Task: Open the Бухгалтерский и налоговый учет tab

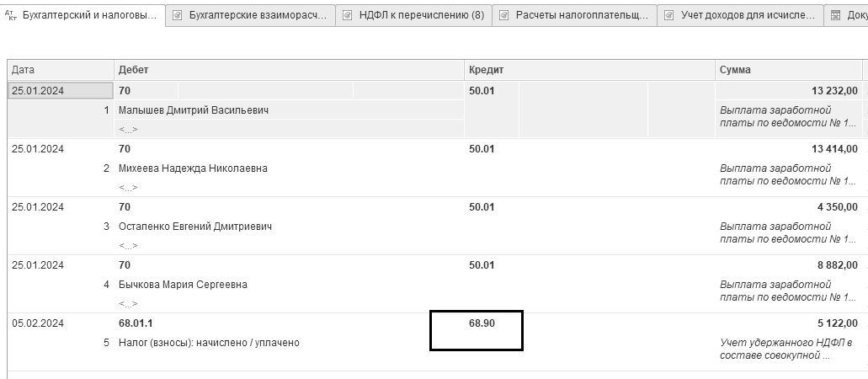Action: pos(88,15)
